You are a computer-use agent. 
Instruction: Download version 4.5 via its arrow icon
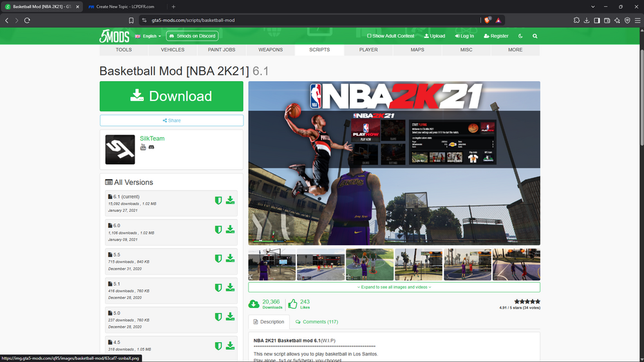coord(230,345)
